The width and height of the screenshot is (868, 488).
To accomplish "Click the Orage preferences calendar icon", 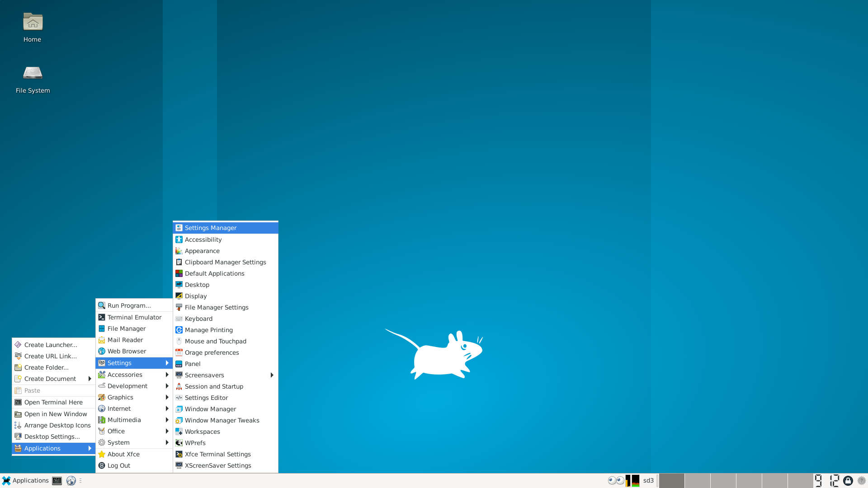I will [179, 352].
